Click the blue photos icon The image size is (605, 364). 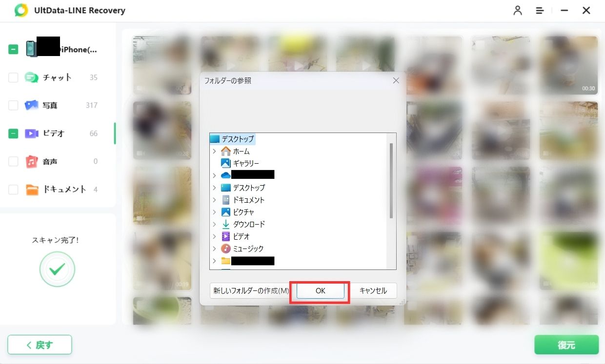point(31,105)
